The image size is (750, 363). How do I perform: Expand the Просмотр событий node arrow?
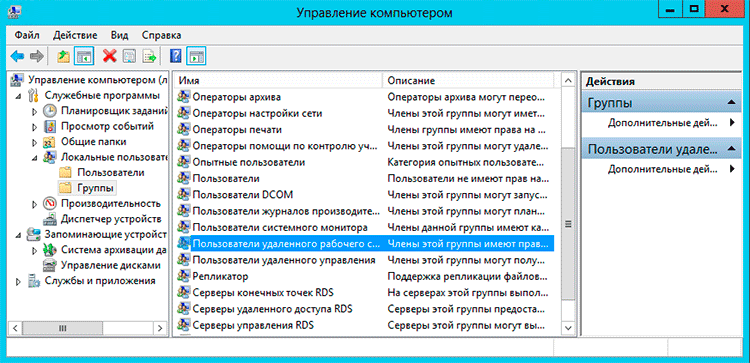click(34, 127)
